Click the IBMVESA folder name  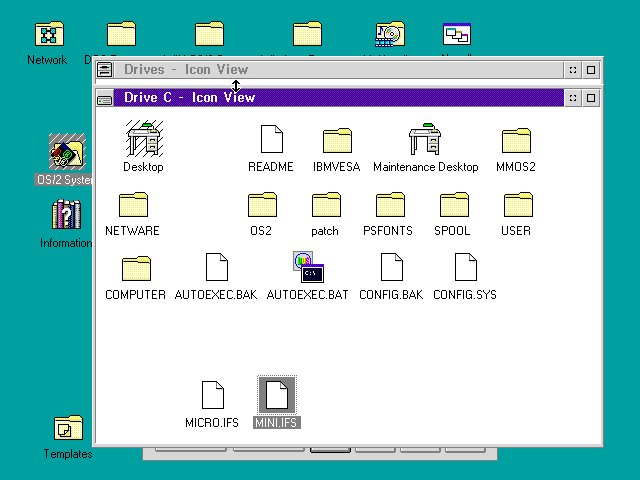point(337,167)
